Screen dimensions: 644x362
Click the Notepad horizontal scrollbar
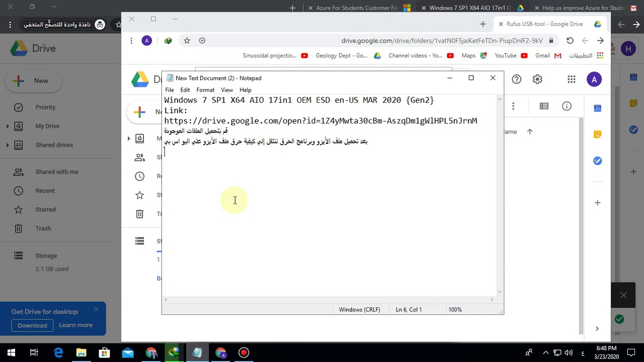click(329, 300)
